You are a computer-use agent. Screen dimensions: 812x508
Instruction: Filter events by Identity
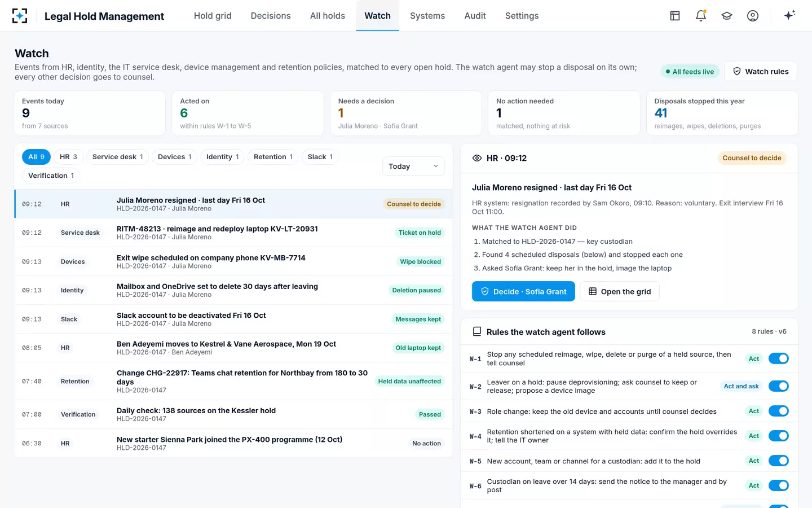[223, 157]
